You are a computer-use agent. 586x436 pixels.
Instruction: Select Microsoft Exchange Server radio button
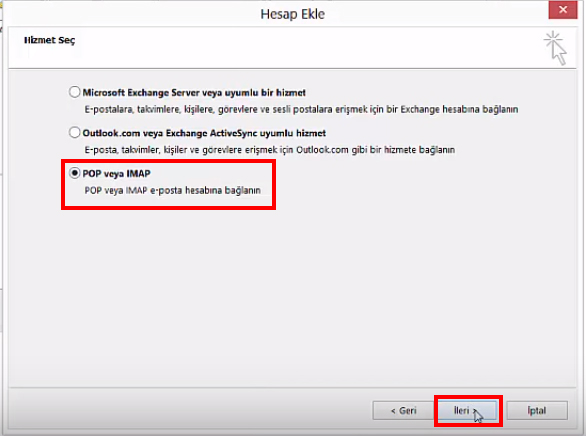pyautogui.click(x=74, y=92)
